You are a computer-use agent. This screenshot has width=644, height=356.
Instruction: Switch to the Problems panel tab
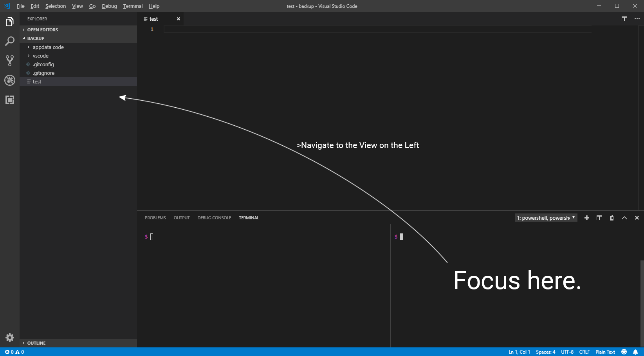coord(155,218)
